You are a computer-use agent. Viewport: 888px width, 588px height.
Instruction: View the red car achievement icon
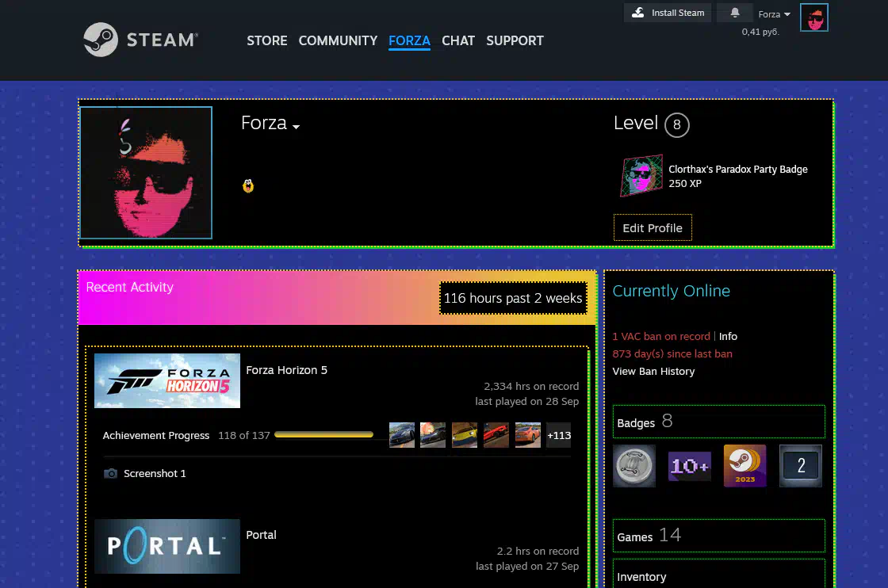[496, 435]
